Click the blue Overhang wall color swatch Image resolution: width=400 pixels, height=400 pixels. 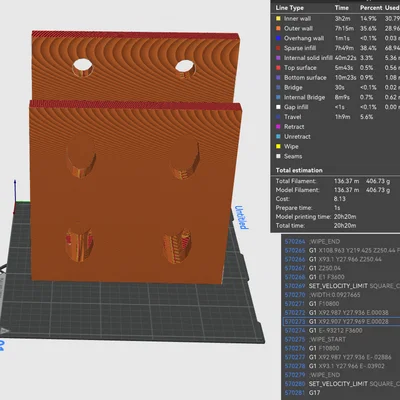pos(278,38)
